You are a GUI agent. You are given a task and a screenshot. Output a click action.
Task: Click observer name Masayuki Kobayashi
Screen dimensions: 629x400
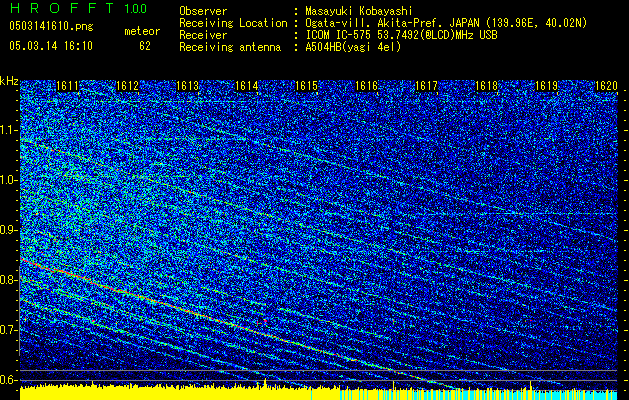pos(359,11)
